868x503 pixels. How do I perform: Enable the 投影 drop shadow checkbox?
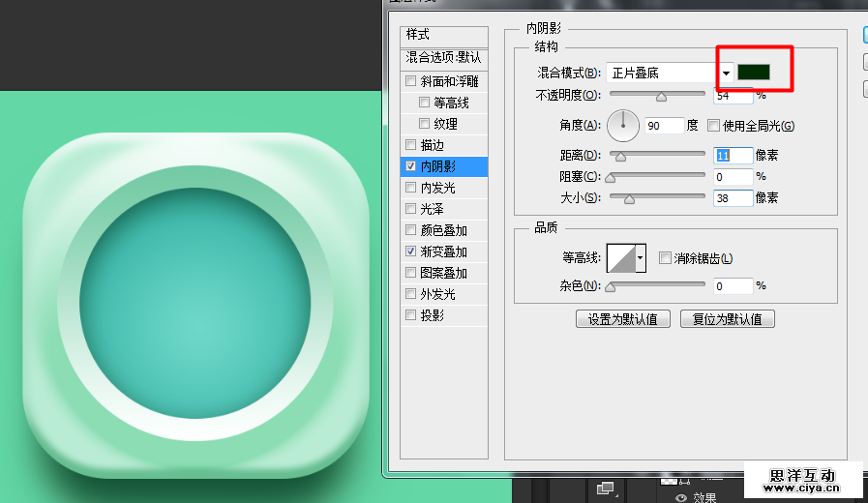(x=410, y=315)
